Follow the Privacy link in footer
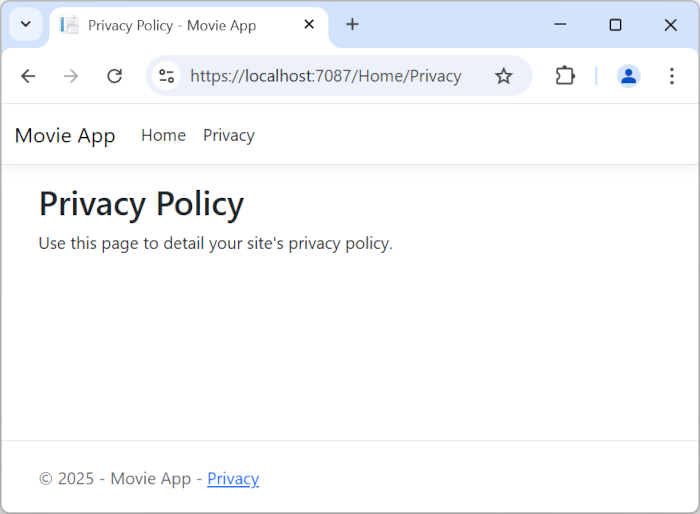This screenshot has height=514, width=700. point(233,478)
